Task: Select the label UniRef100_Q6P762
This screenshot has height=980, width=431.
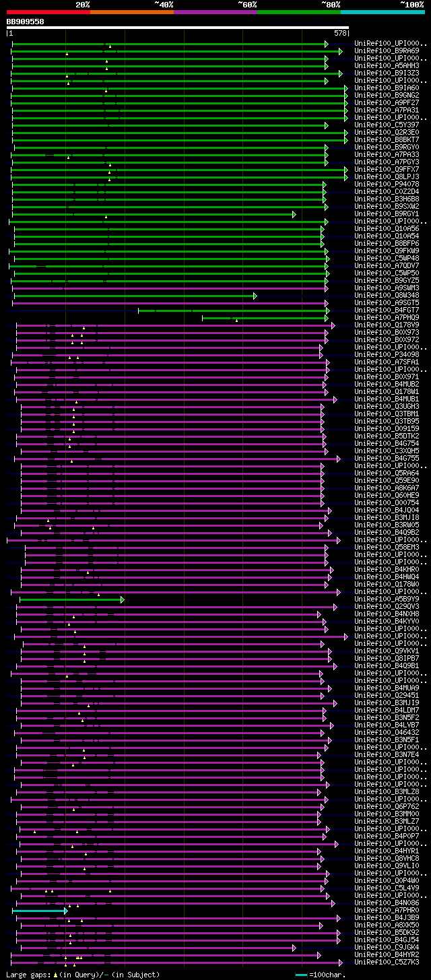Action: tap(387, 806)
